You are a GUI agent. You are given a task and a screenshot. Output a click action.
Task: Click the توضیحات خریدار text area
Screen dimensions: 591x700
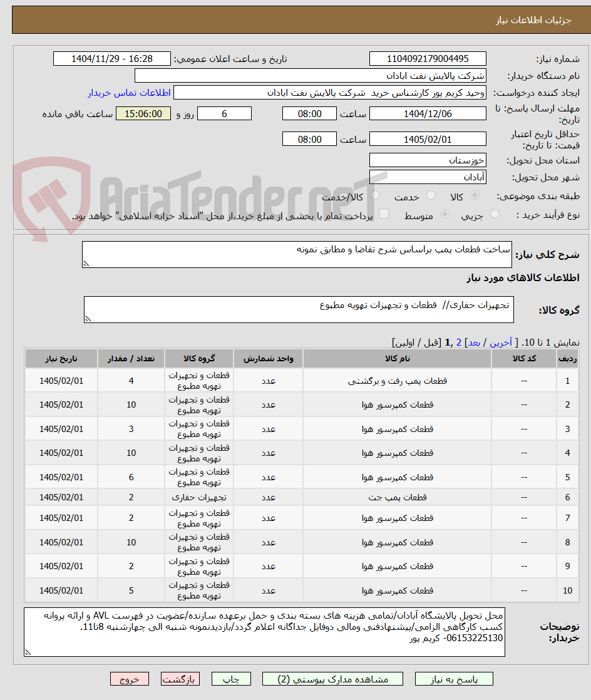point(264,632)
